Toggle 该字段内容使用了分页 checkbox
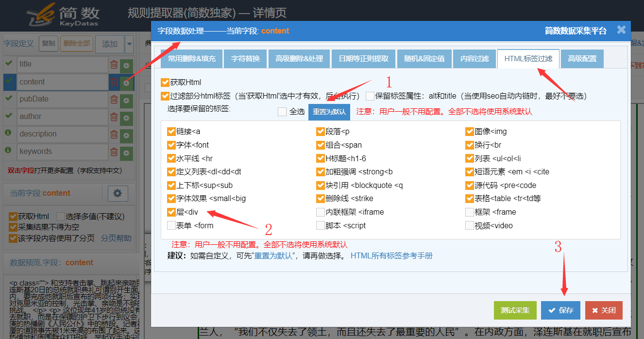 pos(13,238)
